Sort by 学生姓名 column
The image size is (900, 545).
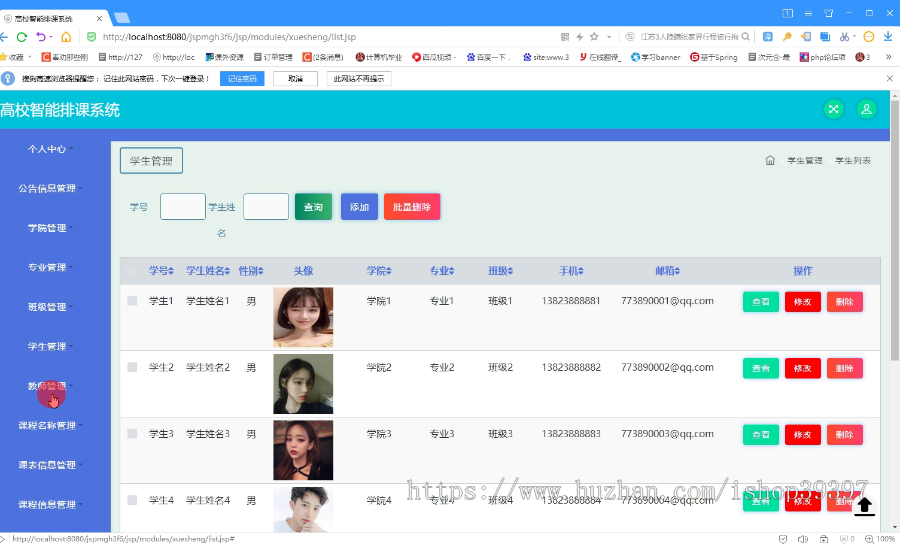click(x=208, y=271)
